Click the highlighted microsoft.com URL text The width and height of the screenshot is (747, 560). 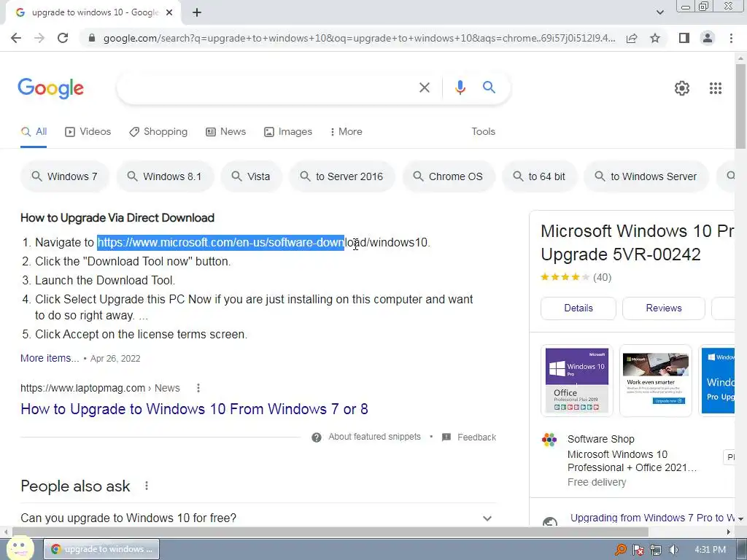220,242
